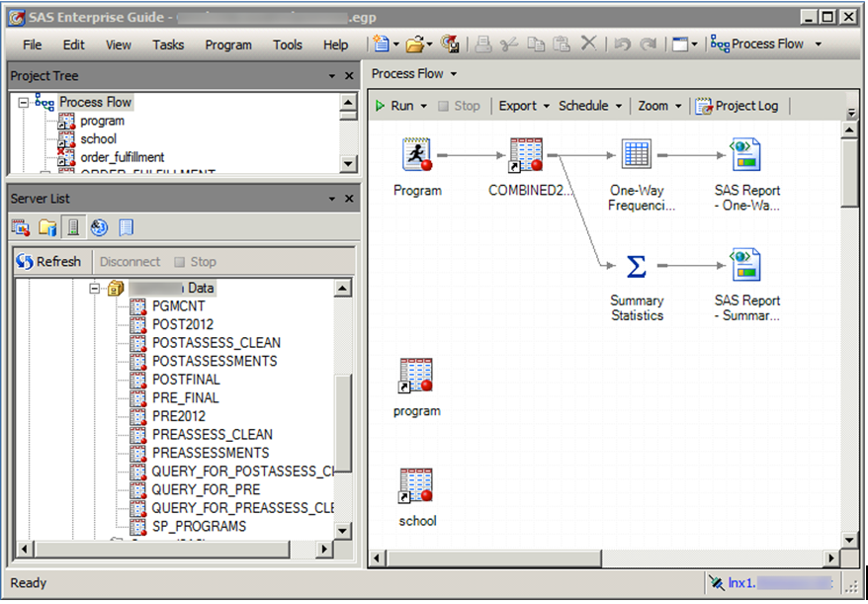
Task: Select order_fulfillment in Project Tree
Action: point(123,157)
